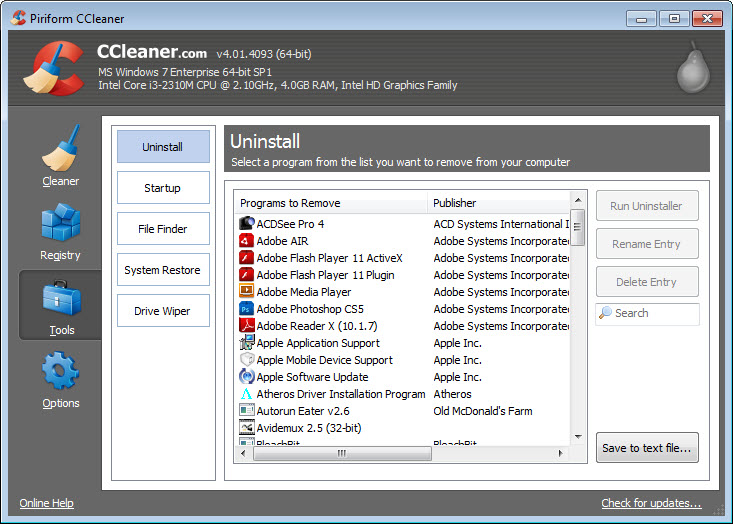This screenshot has height=524, width=733.
Task: Click the Run Uninstaller button
Action: (647, 206)
